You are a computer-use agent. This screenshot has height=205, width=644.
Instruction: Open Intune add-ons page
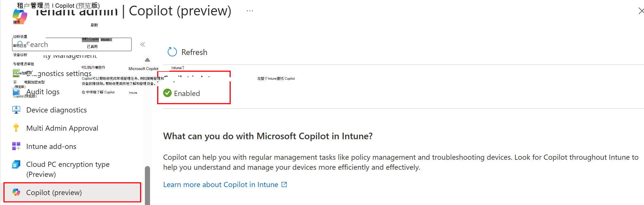click(51, 146)
